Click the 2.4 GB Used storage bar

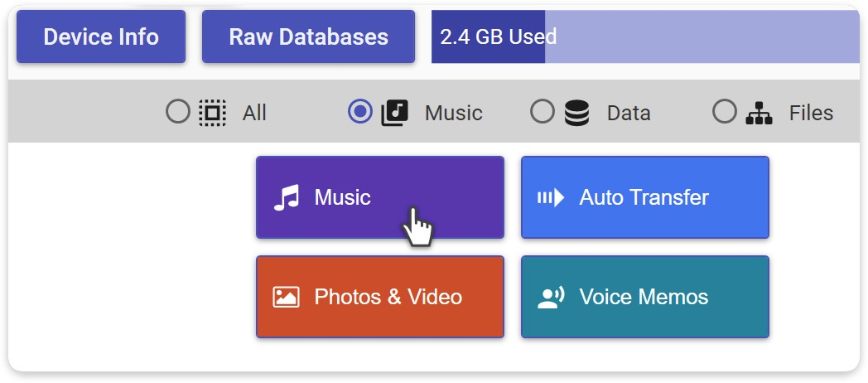[x=488, y=36]
